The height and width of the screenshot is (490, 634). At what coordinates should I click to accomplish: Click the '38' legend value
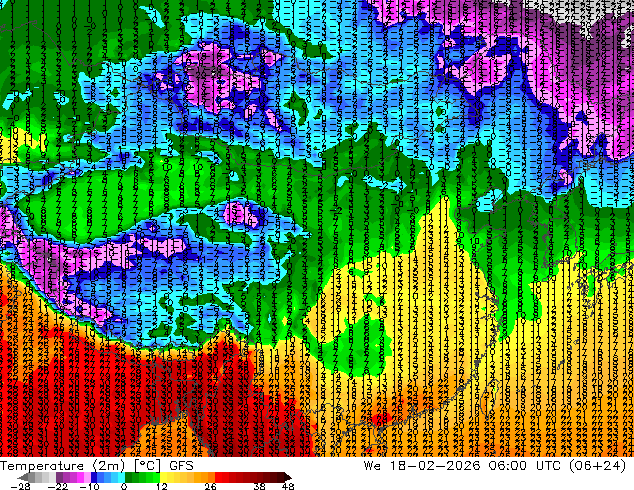(x=260, y=486)
